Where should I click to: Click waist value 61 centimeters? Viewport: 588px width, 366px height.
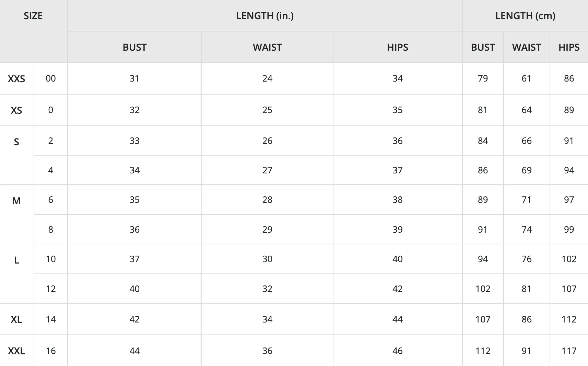(527, 78)
